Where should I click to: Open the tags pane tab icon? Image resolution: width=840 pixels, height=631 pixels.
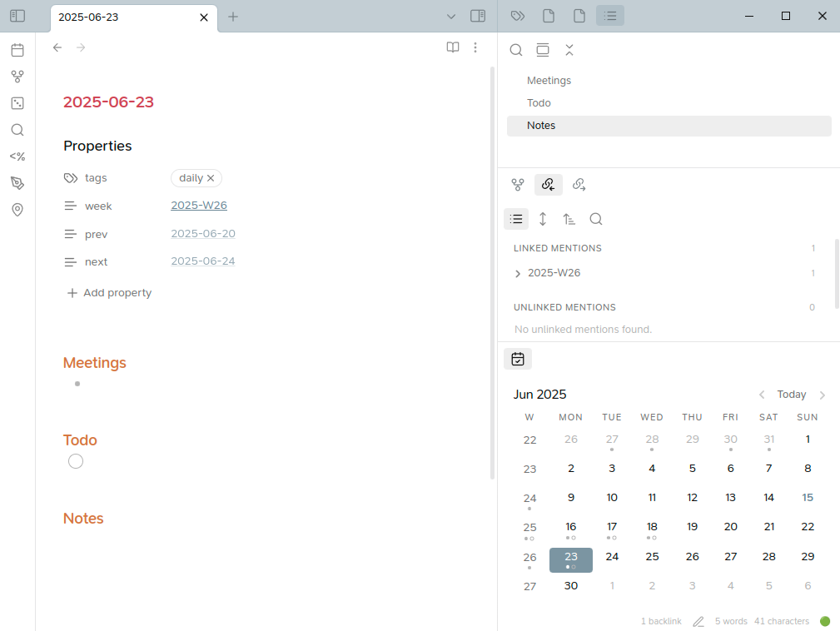[x=518, y=16]
